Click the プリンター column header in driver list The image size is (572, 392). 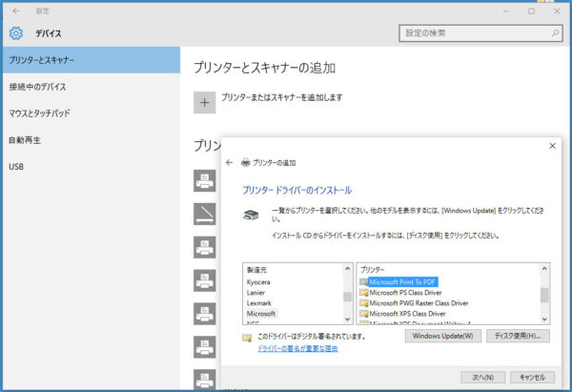pos(372,270)
